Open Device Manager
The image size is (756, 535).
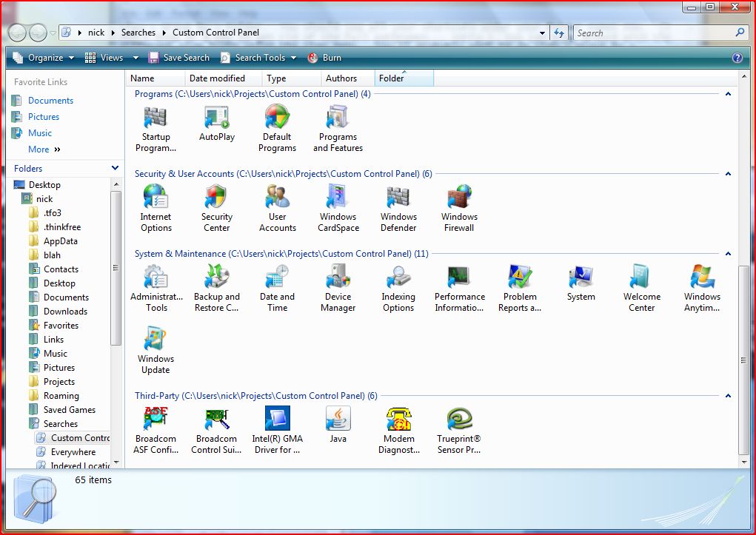(x=338, y=289)
